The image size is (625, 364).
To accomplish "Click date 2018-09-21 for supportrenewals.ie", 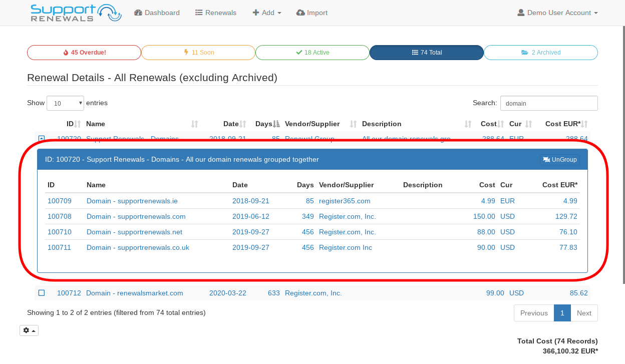I will pyautogui.click(x=251, y=201).
